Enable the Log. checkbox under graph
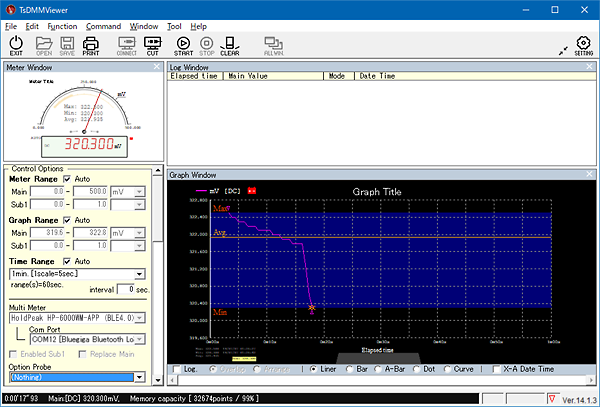Image resolution: width=600 pixels, height=407 pixels. point(178,369)
